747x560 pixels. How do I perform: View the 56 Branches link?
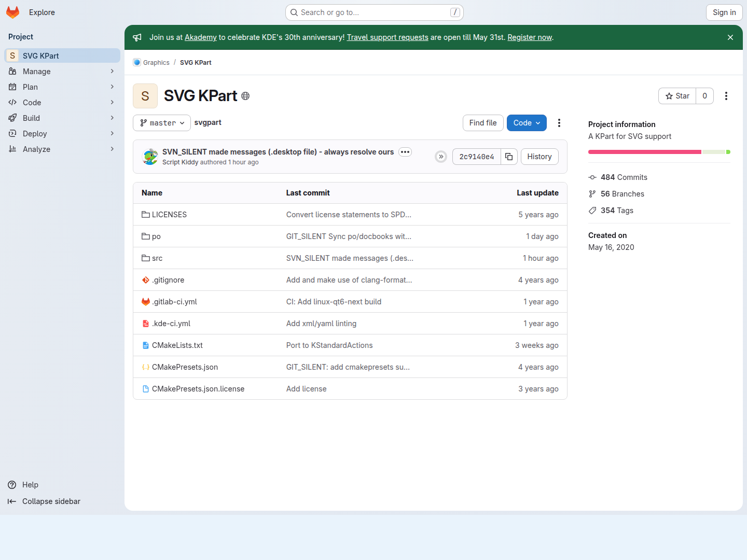click(x=622, y=194)
